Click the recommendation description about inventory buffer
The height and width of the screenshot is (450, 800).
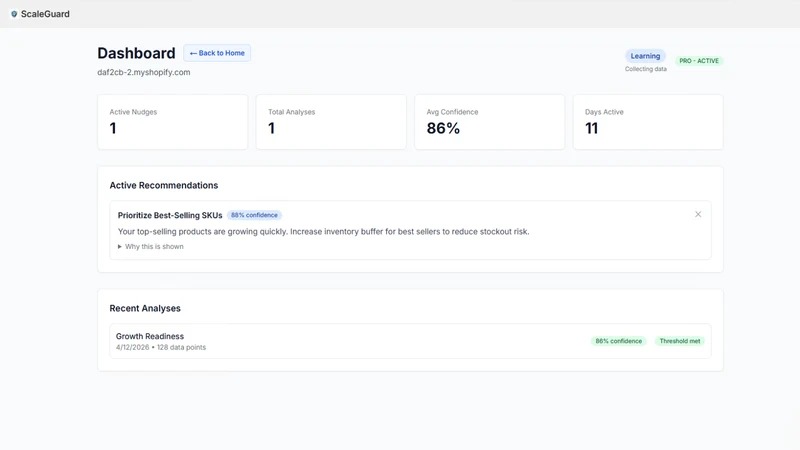323,232
